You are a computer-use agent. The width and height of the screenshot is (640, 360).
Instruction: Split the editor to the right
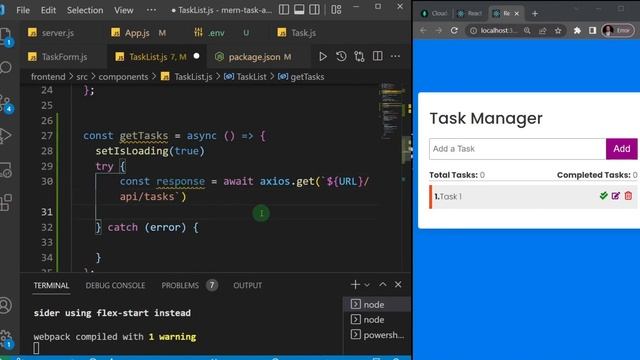point(378,56)
